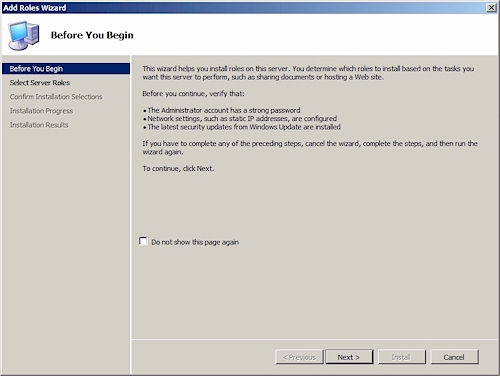Select 'Confirm Installation Selections' in sidebar
The height and width of the screenshot is (376, 500).
pos(56,97)
